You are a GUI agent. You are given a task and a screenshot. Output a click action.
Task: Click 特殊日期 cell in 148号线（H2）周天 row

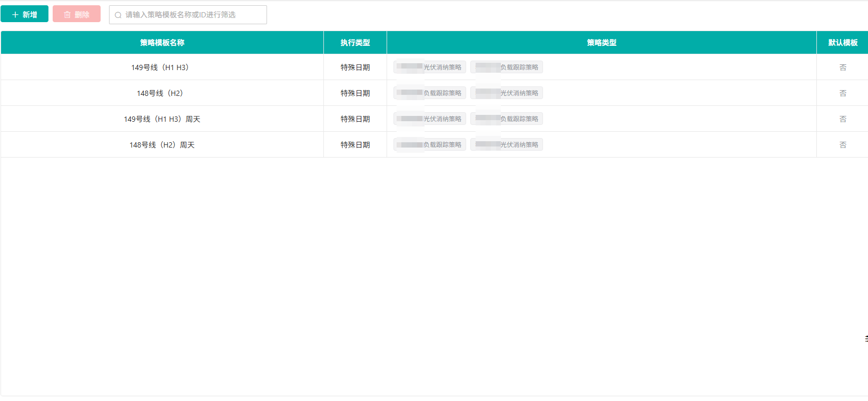point(355,145)
